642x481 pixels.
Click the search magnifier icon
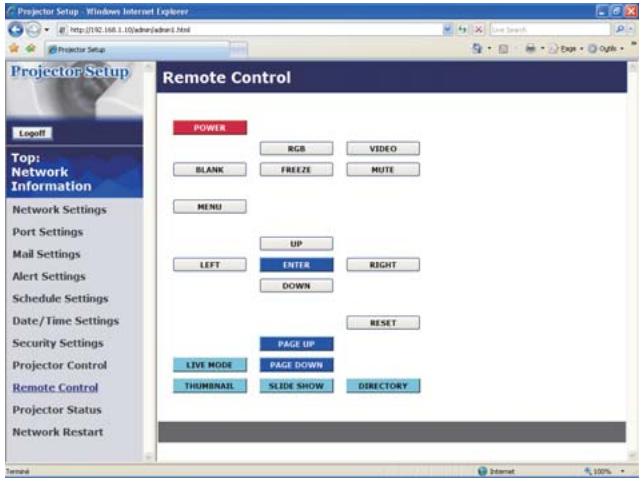(x=620, y=29)
